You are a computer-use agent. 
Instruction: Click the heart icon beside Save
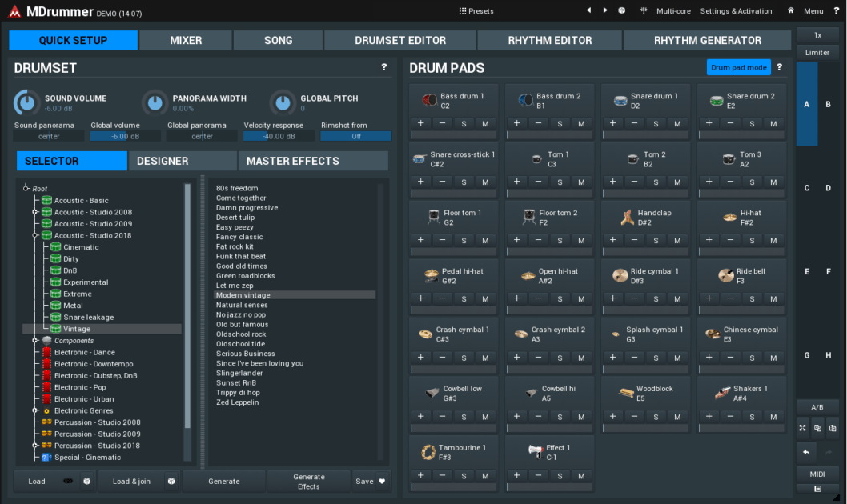pos(382,482)
